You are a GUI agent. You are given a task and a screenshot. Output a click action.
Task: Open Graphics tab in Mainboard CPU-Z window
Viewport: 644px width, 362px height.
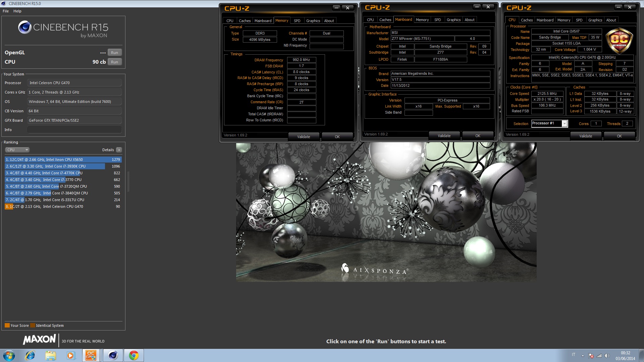click(453, 20)
